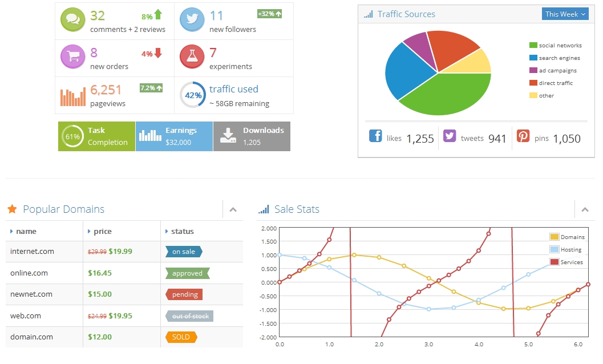Click the green social networks legend swatch
Viewport: 603px width, 364px height.
point(533,46)
